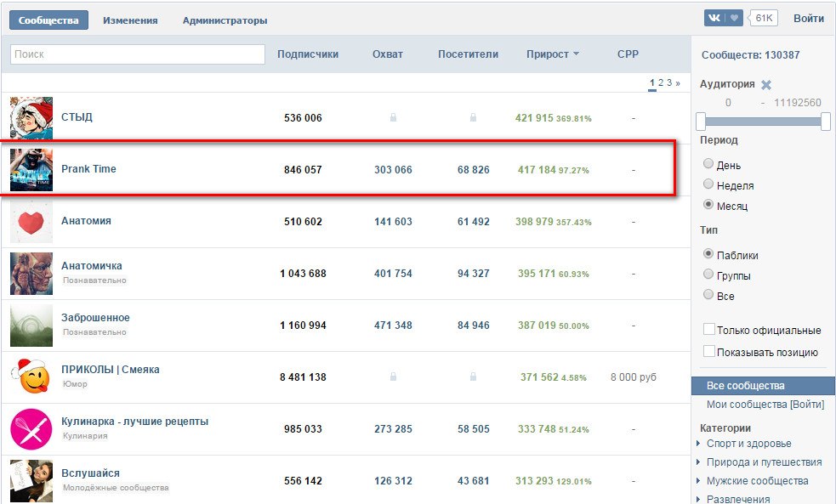Click the Анатомия red heart avatar
The image size is (836, 504).
click(x=31, y=221)
